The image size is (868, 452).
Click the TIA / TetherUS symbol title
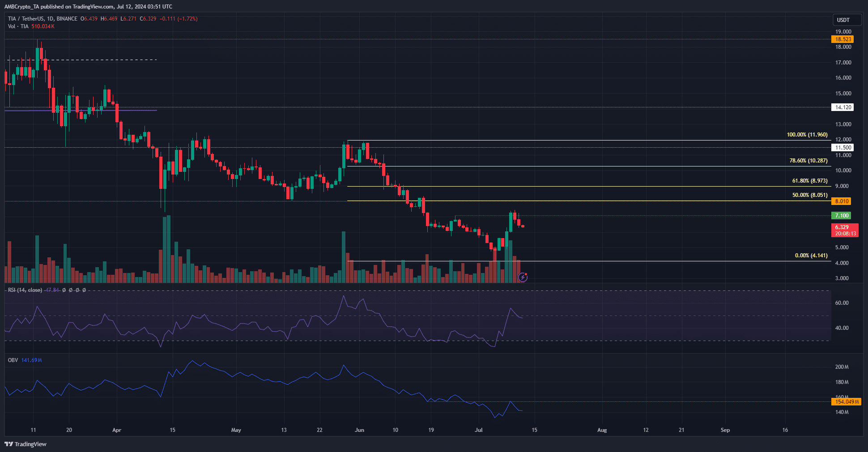[43, 19]
